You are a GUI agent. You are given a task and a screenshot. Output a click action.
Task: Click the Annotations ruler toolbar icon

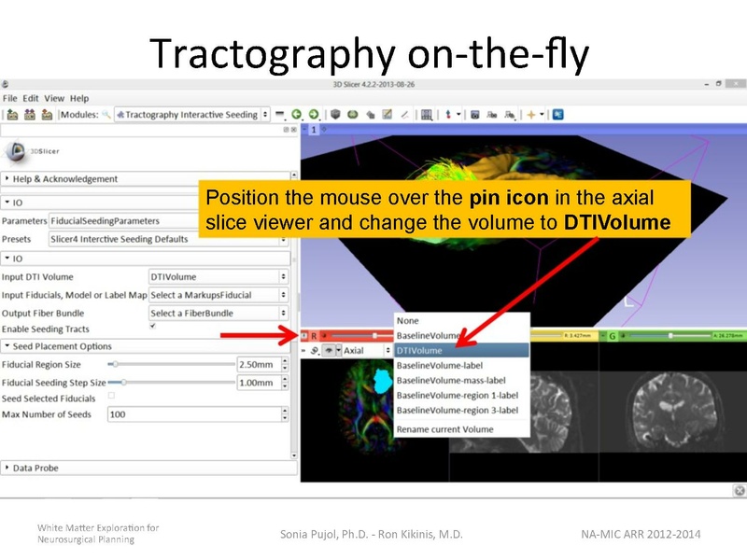(404, 114)
